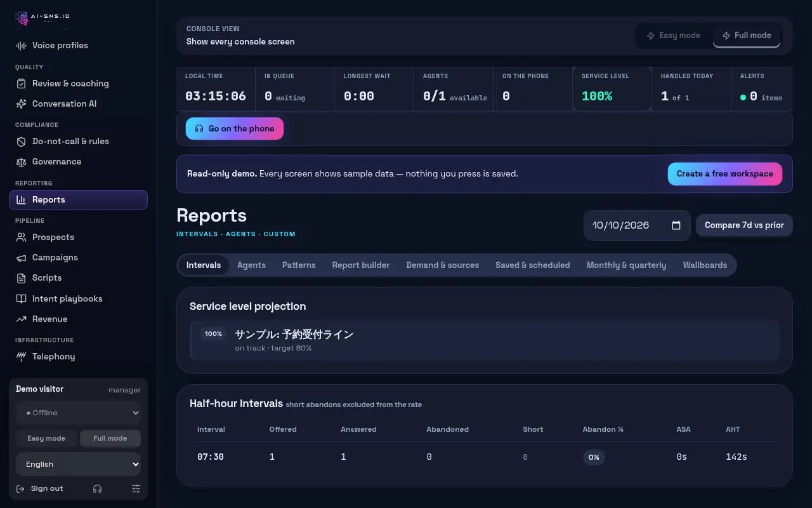Toggle Full mode in the Demo visitor panel

(110, 439)
